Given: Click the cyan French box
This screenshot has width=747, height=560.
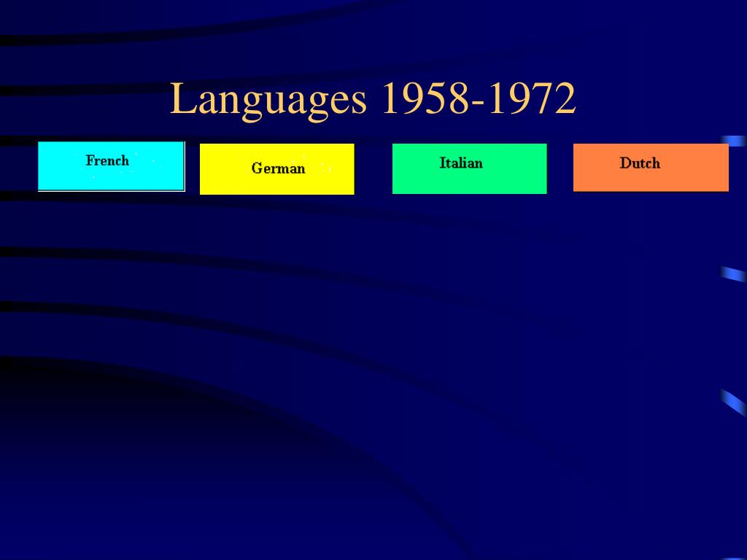Looking at the screenshot, I should coord(111,166).
